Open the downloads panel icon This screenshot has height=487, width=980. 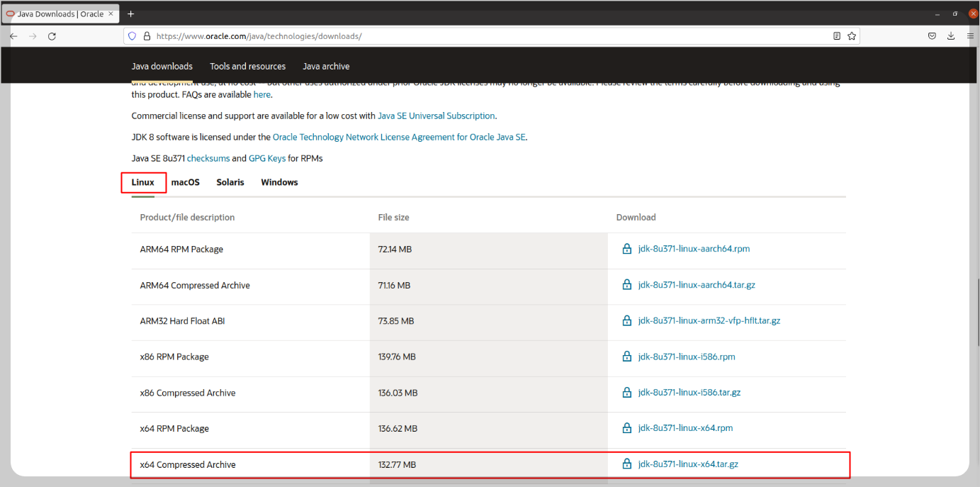coord(951,36)
